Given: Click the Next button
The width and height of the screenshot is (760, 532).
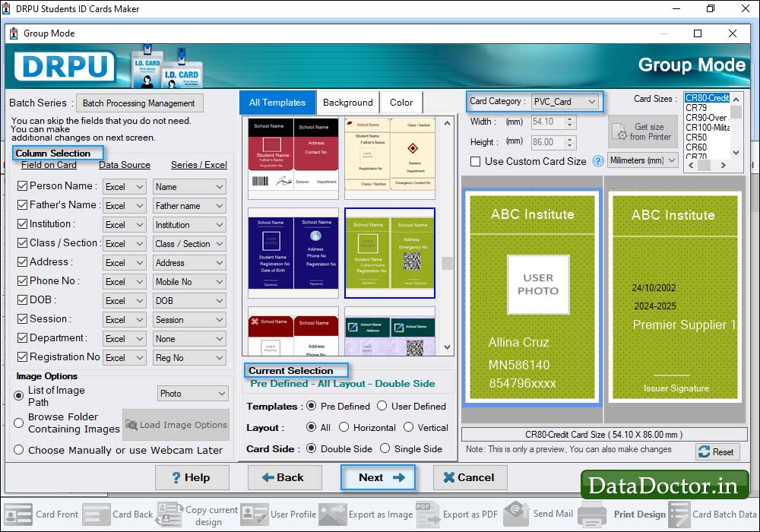Looking at the screenshot, I should coord(378,477).
